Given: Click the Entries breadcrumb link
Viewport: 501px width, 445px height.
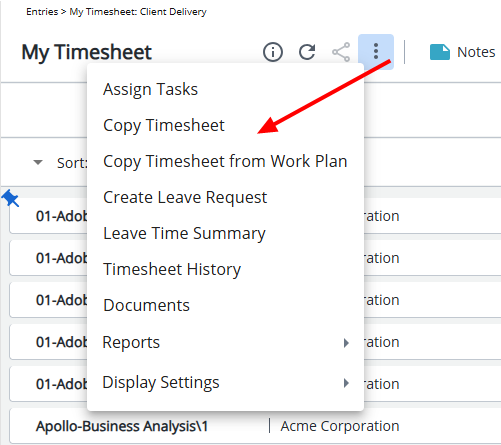Looking at the screenshot, I should tap(42, 12).
